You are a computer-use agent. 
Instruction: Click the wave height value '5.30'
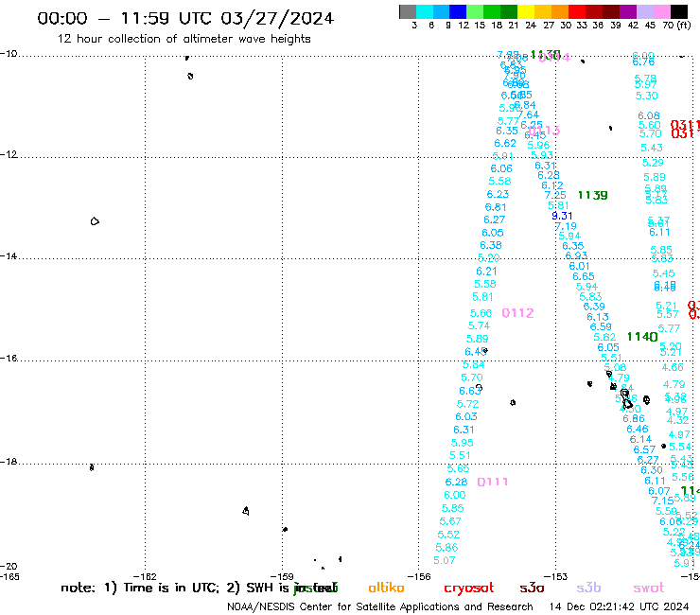(646, 96)
